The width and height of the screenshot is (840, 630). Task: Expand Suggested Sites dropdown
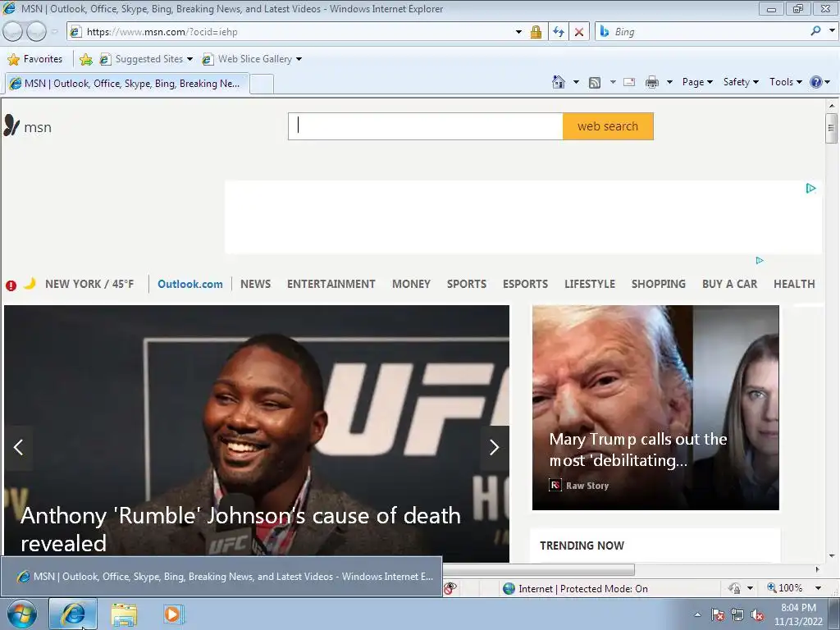pos(189,59)
